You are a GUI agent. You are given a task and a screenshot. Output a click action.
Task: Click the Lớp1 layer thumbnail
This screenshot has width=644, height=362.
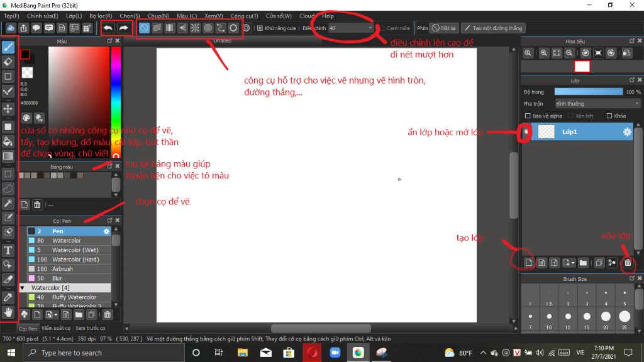[x=547, y=132]
